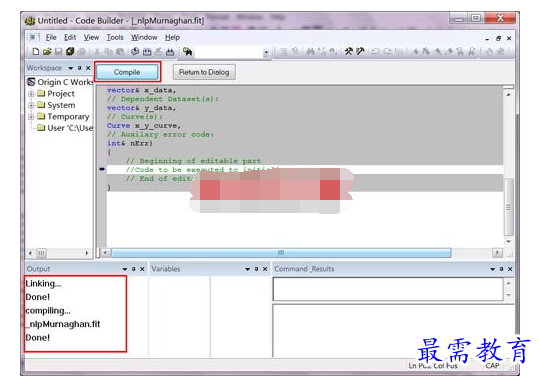
Task: Open the Workspace panel dropdown arrow
Action: 70,68
